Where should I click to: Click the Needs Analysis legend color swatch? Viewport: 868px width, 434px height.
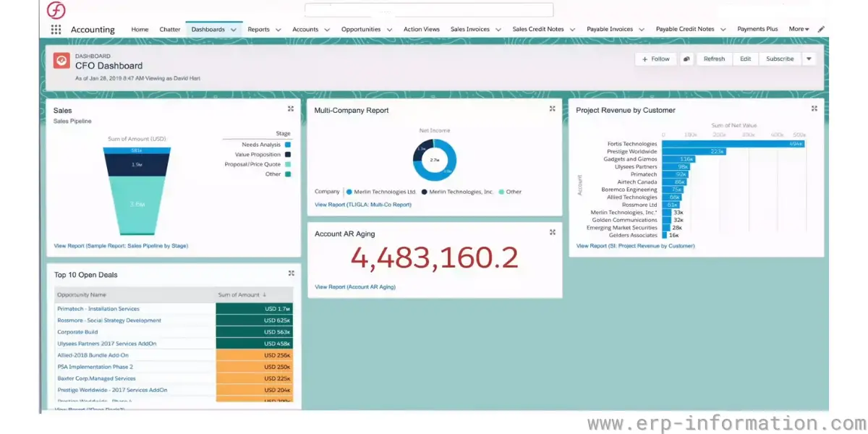[288, 145]
